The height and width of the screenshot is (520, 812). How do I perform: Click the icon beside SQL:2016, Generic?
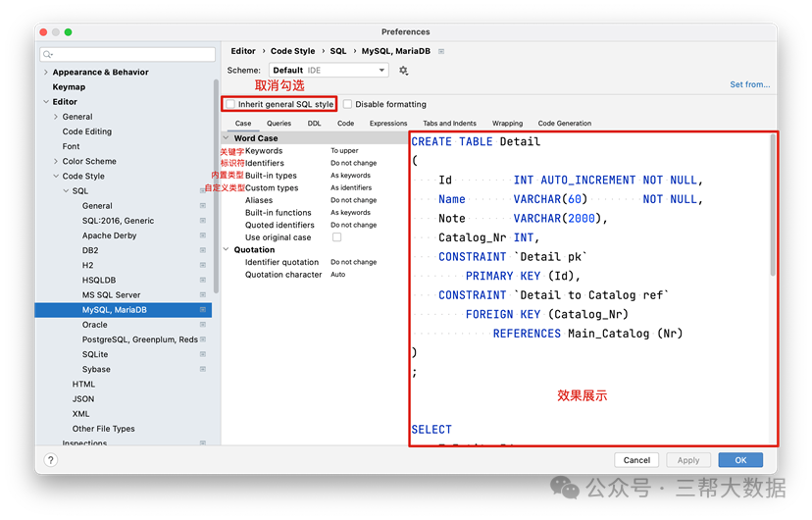pos(203,221)
